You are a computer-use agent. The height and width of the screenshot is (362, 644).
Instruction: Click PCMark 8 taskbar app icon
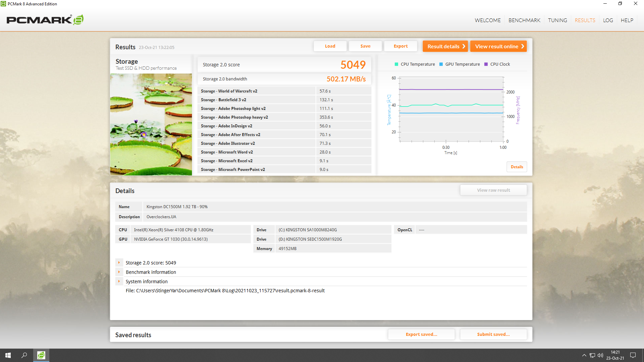tap(41, 355)
